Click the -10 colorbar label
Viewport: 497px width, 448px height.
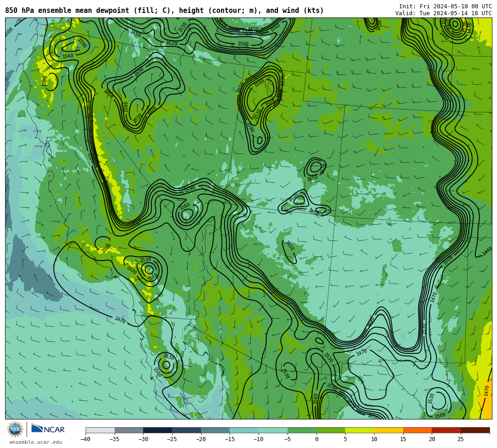pos(259,439)
